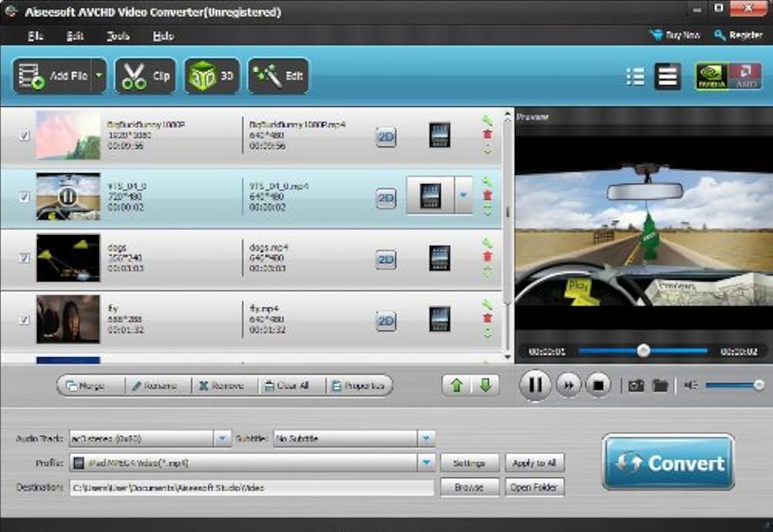Click the Convert button
773x532 pixels.
click(x=668, y=462)
